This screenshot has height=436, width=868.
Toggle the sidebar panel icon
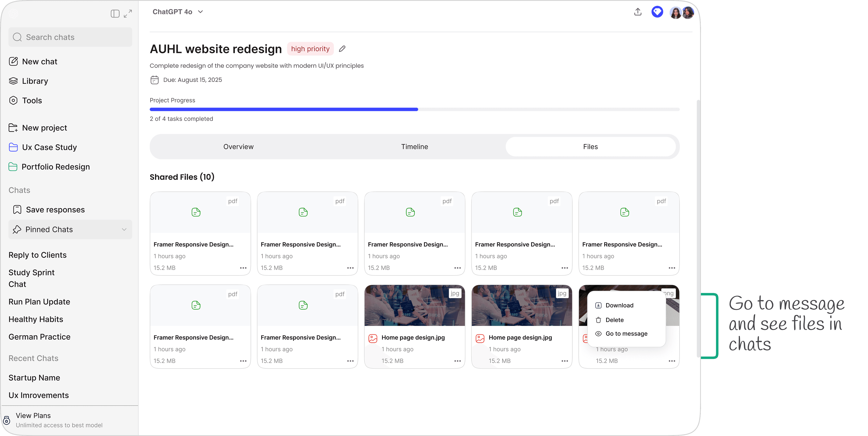pos(115,13)
